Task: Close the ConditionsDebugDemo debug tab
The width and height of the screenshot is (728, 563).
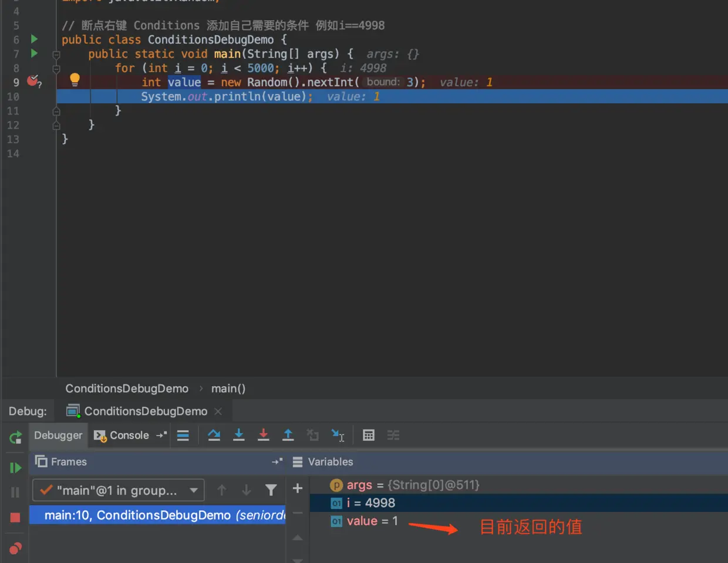Action: pyautogui.click(x=218, y=412)
